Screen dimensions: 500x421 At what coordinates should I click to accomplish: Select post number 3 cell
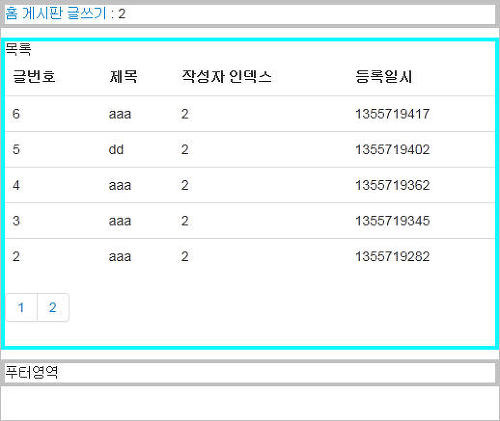coord(16,221)
